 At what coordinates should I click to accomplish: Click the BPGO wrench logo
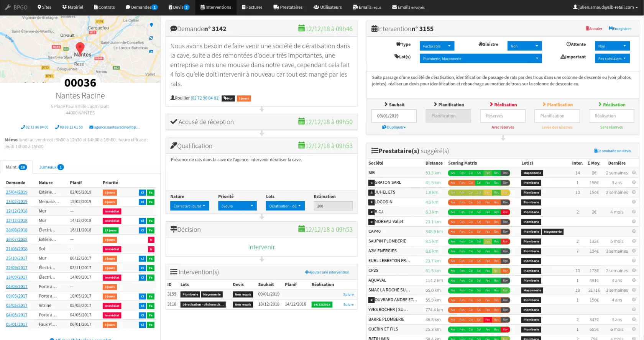point(8,7)
